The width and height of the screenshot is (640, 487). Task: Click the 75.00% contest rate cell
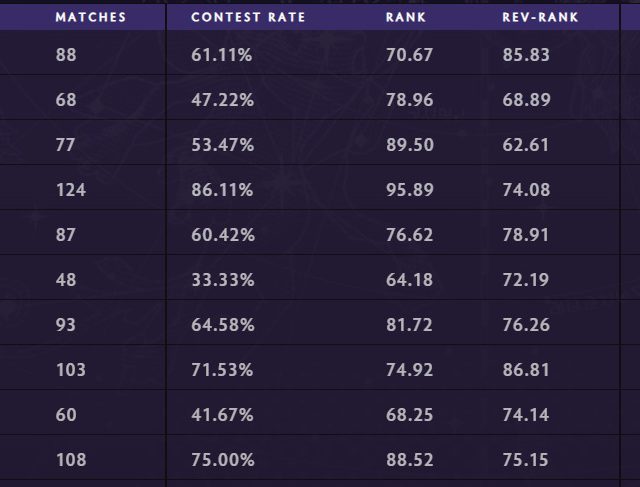(222, 460)
